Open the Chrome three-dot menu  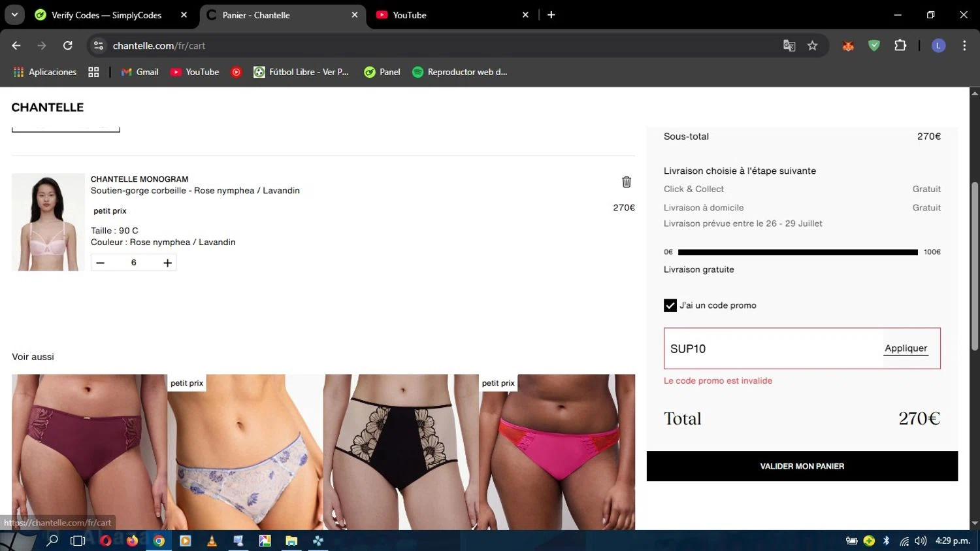coord(964,46)
